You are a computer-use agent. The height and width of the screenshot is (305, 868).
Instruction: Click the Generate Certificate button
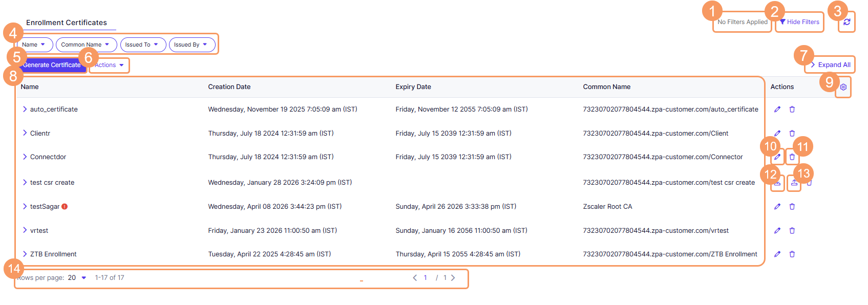tap(52, 65)
